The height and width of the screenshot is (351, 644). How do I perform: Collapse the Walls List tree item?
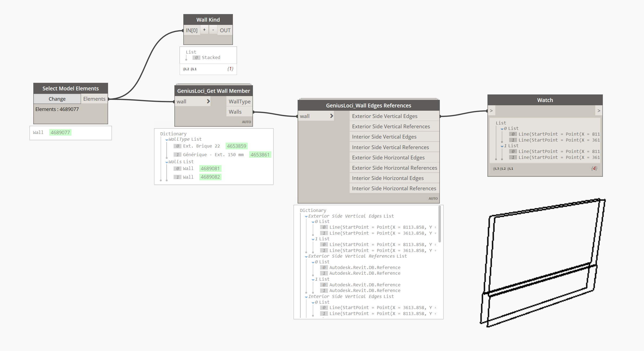click(167, 162)
